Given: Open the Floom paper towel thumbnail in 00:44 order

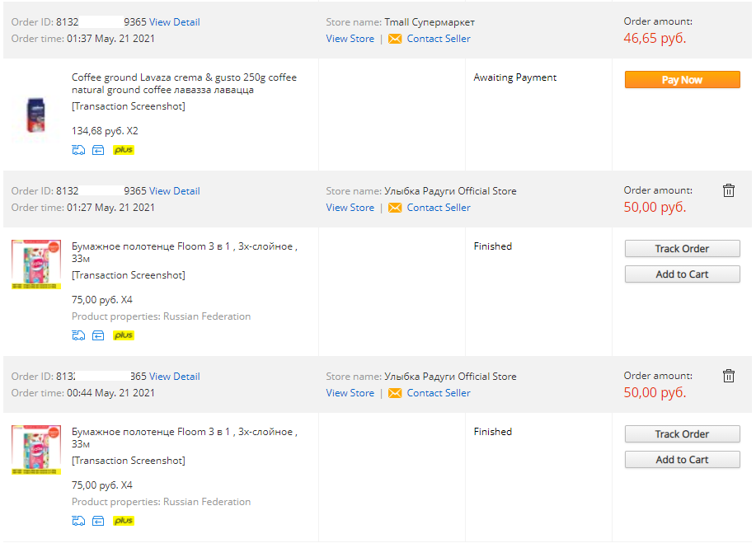Looking at the screenshot, I should tap(36, 450).
